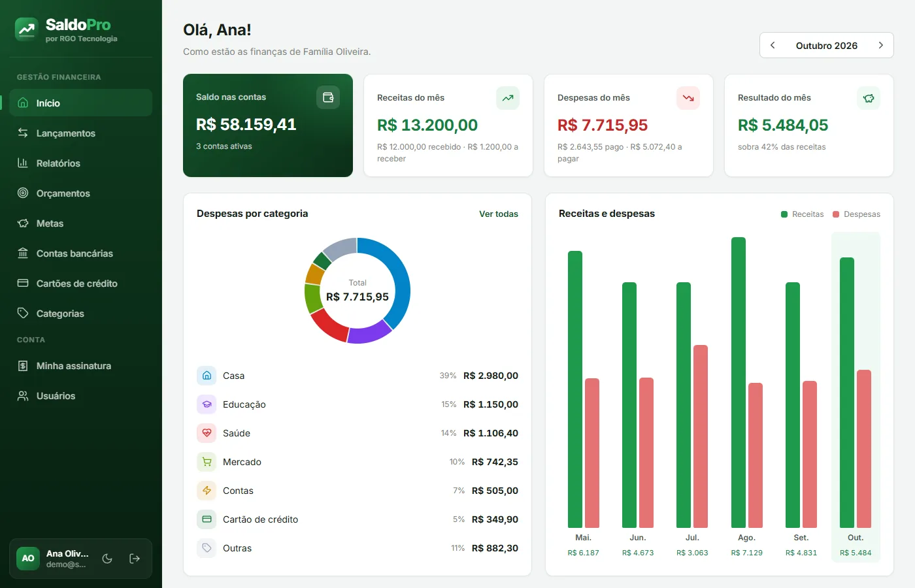Screen dimensions: 915x588
Task: Toggle dark mode moon icon
Action: [107, 559]
